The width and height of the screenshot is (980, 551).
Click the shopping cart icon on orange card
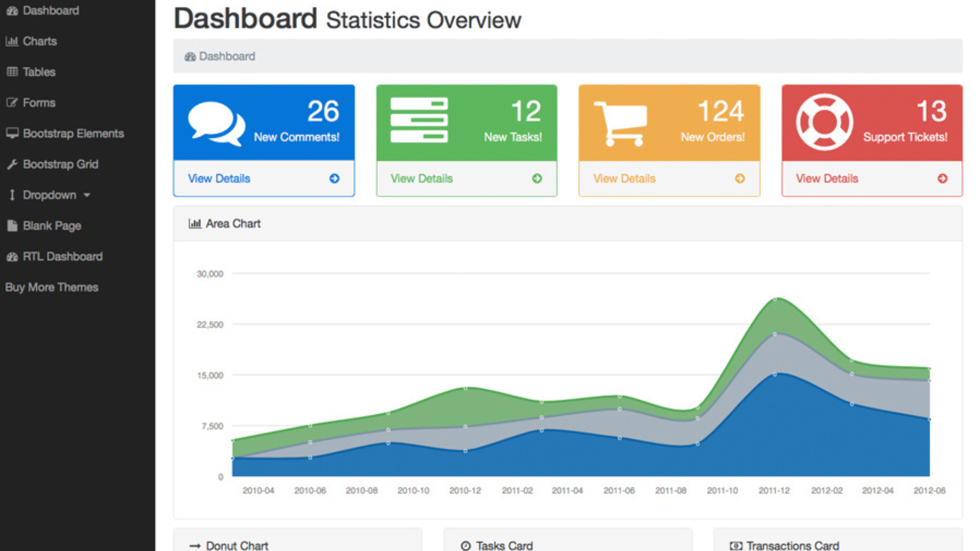621,123
